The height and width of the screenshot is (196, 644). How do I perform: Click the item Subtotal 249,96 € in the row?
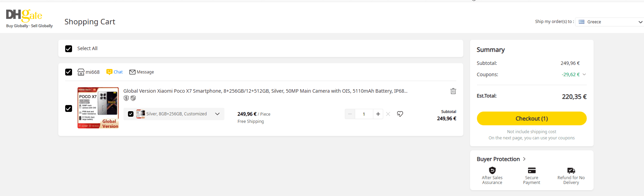(x=447, y=118)
